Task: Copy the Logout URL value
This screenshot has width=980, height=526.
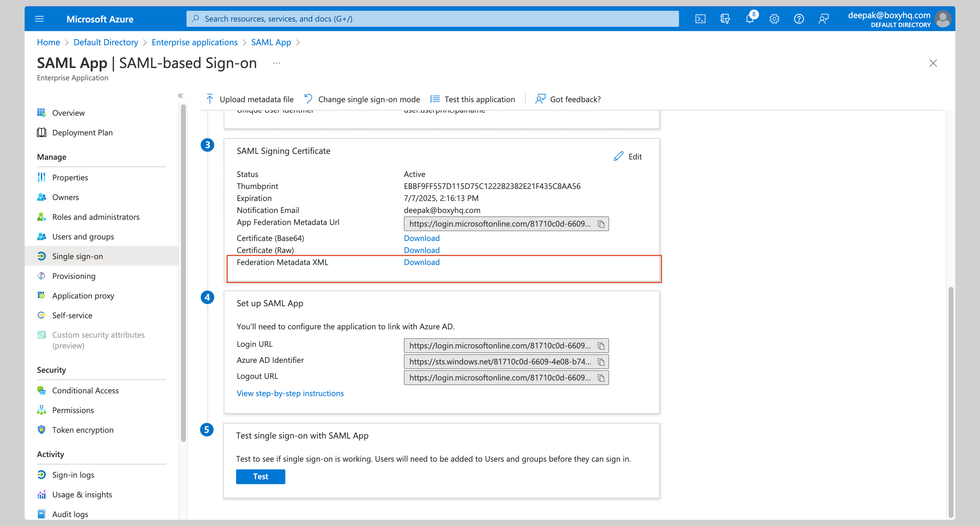Action: (x=601, y=378)
